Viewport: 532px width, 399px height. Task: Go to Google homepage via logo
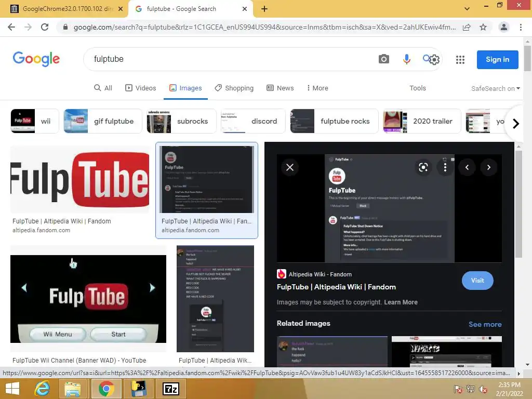(36, 59)
